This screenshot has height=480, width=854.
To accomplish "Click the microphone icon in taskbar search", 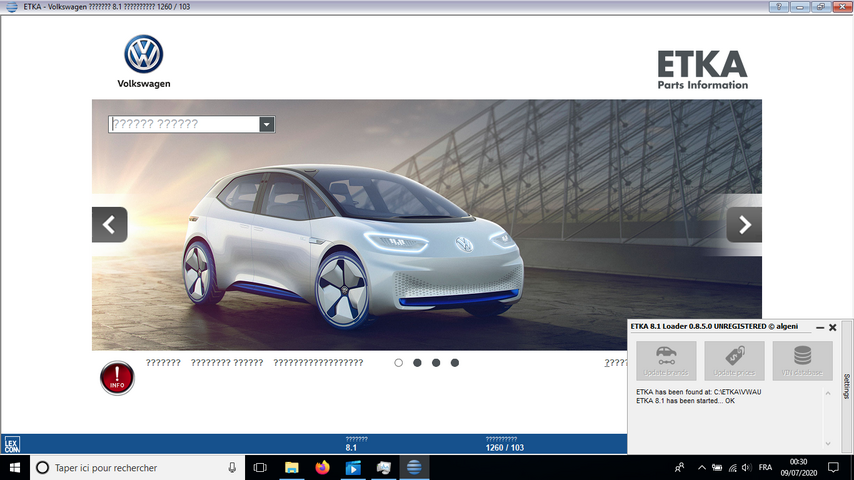I will 232,467.
